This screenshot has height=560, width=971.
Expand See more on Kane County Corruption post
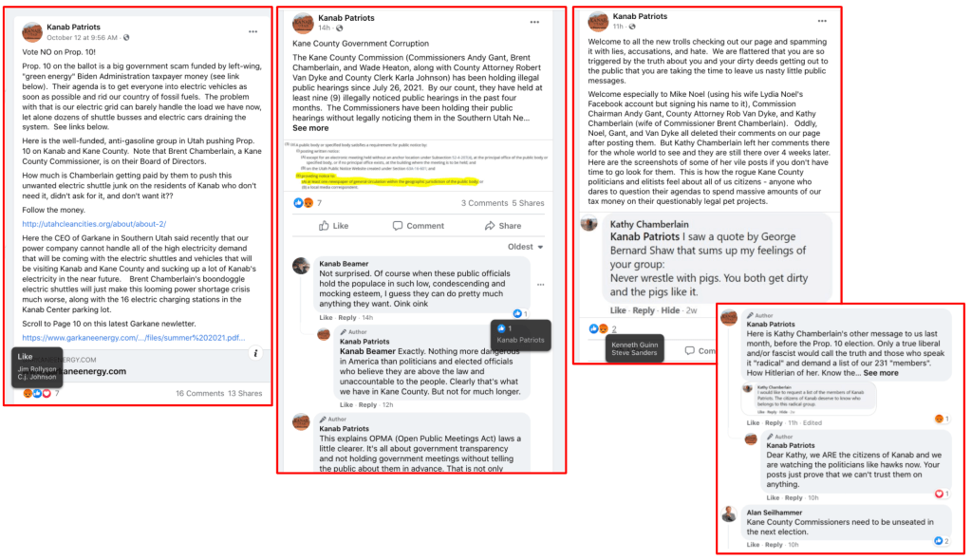point(310,128)
